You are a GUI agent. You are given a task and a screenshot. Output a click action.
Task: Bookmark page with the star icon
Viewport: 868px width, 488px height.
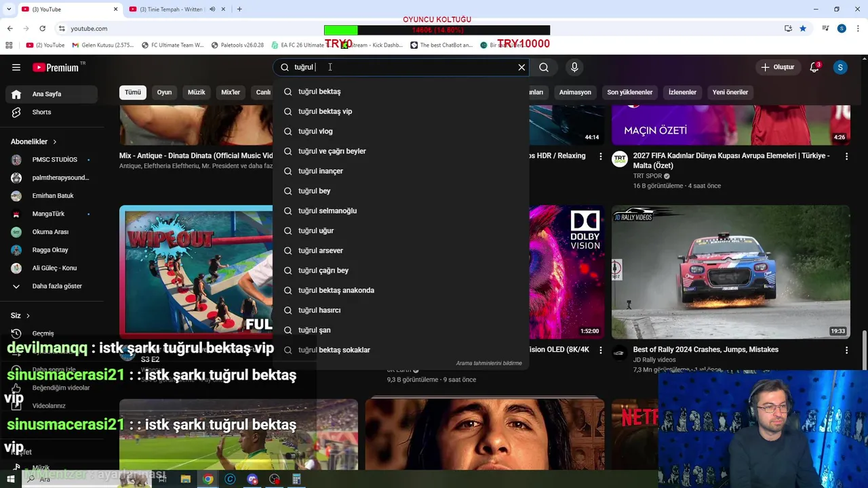[x=803, y=28]
